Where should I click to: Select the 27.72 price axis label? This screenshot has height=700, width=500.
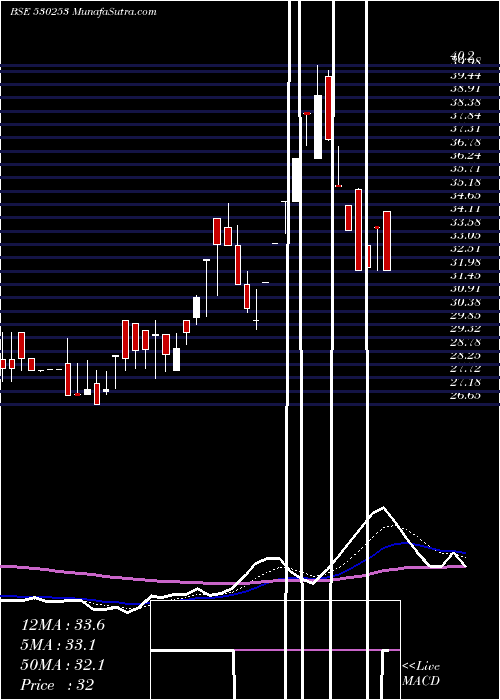pos(465,368)
